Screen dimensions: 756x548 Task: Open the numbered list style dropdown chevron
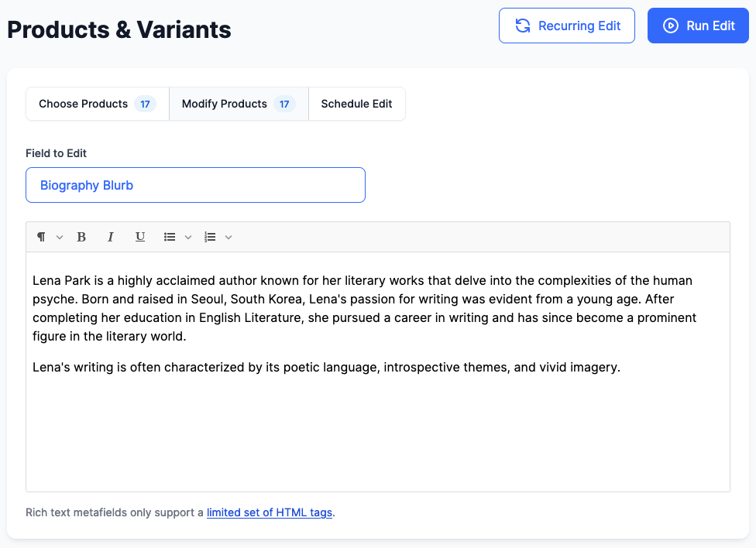[229, 237]
